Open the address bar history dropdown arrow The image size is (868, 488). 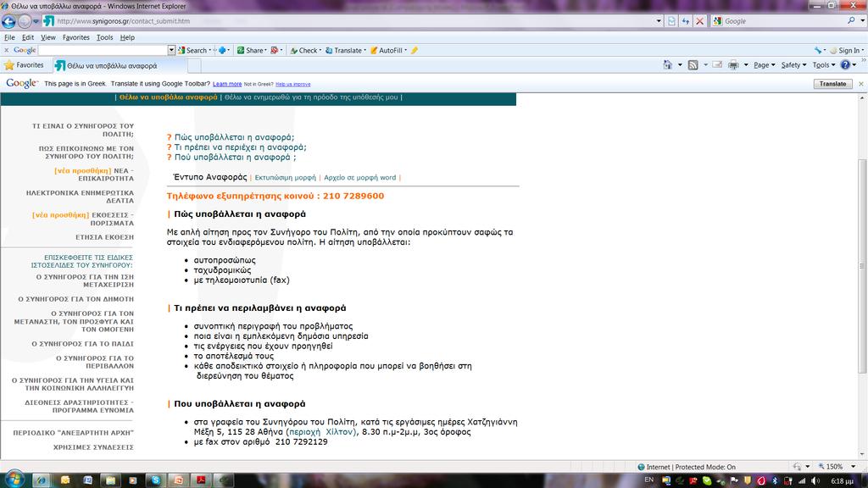[x=658, y=21]
